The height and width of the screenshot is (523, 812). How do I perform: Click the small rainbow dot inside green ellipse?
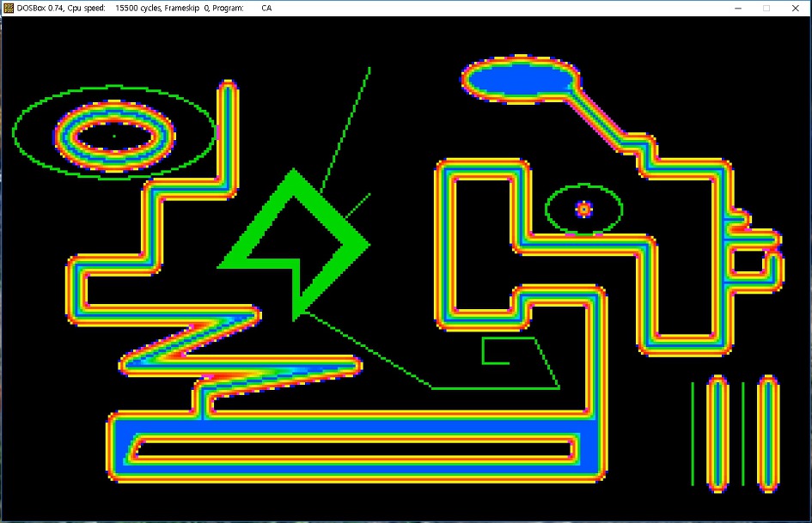tap(584, 210)
